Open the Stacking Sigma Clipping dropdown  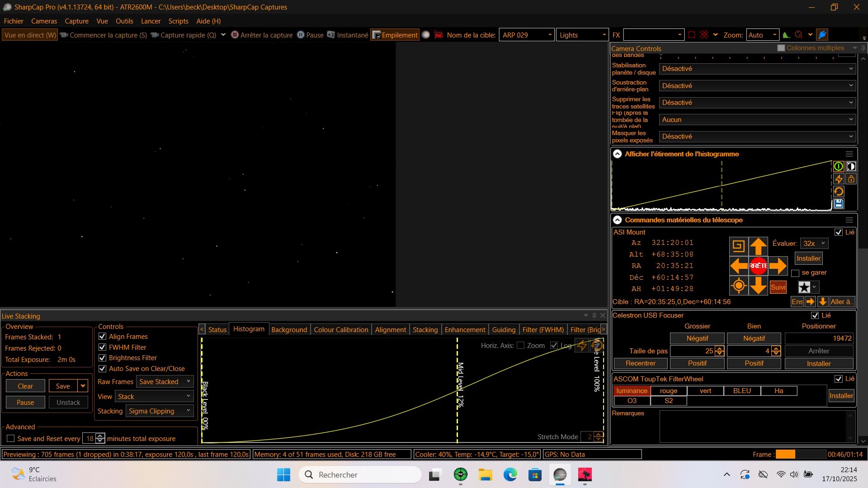coord(160,411)
